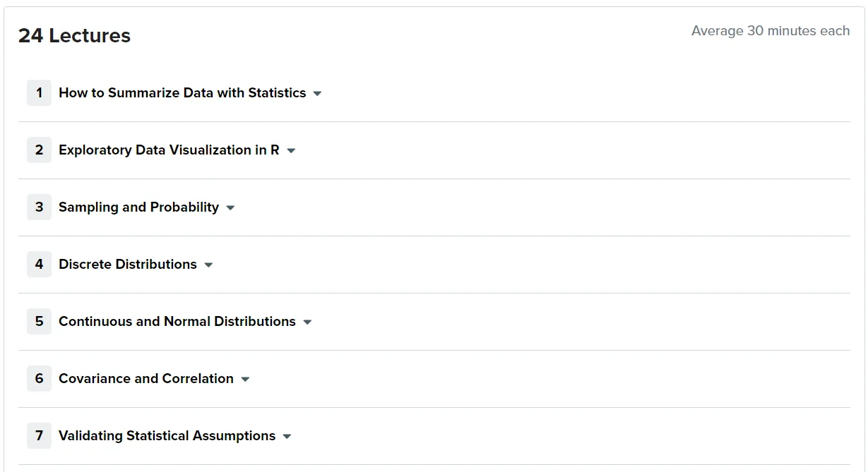Select lecture badge number 7
Screen dimensions: 868x472
pos(39,435)
